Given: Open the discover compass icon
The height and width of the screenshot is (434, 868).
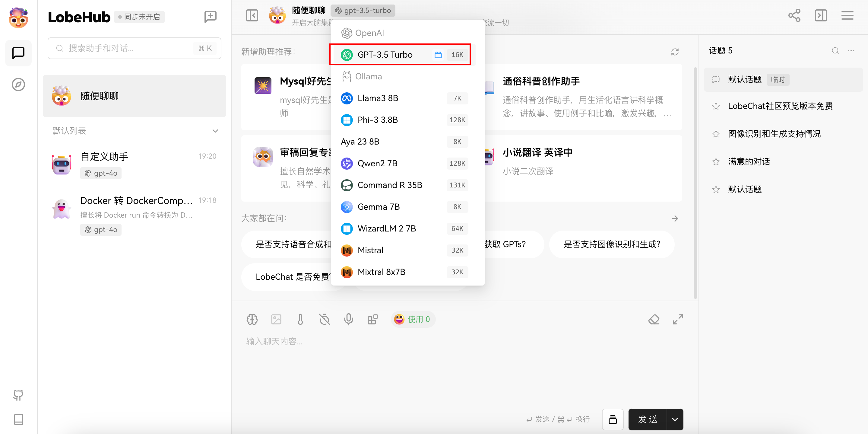Looking at the screenshot, I should [18, 84].
